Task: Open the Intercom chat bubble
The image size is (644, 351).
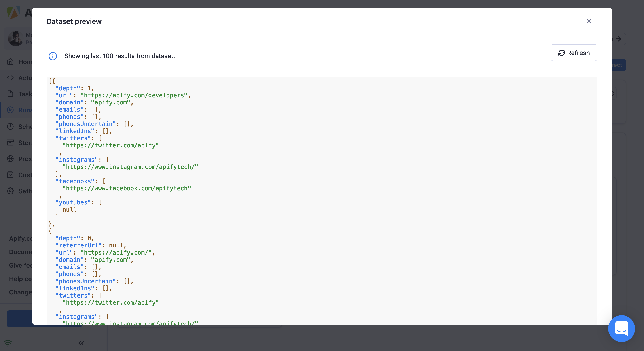Action: (621, 328)
